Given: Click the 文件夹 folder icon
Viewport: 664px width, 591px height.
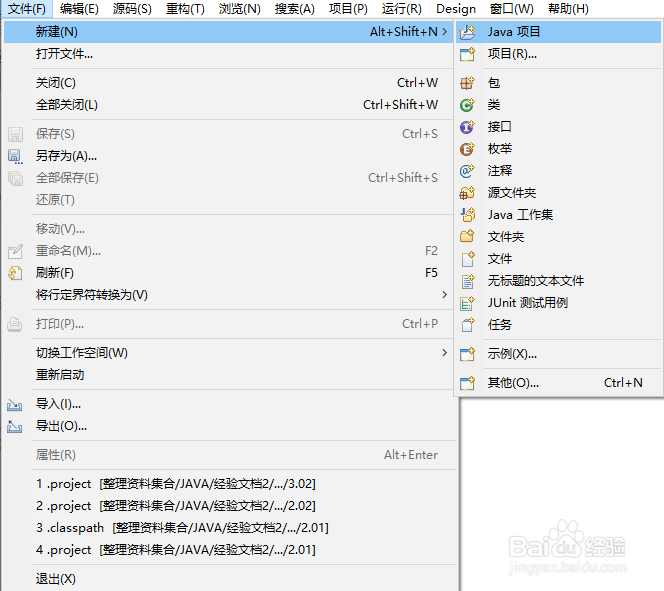Looking at the screenshot, I should click(468, 237).
